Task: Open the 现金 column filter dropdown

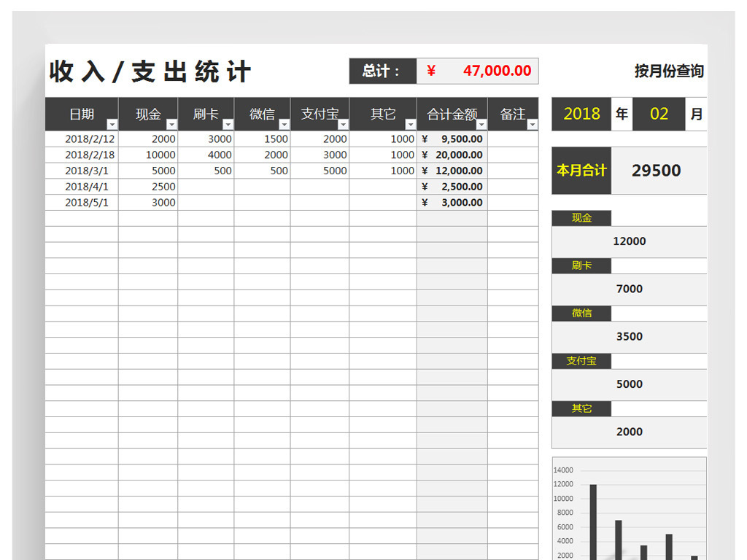Action: [x=171, y=125]
